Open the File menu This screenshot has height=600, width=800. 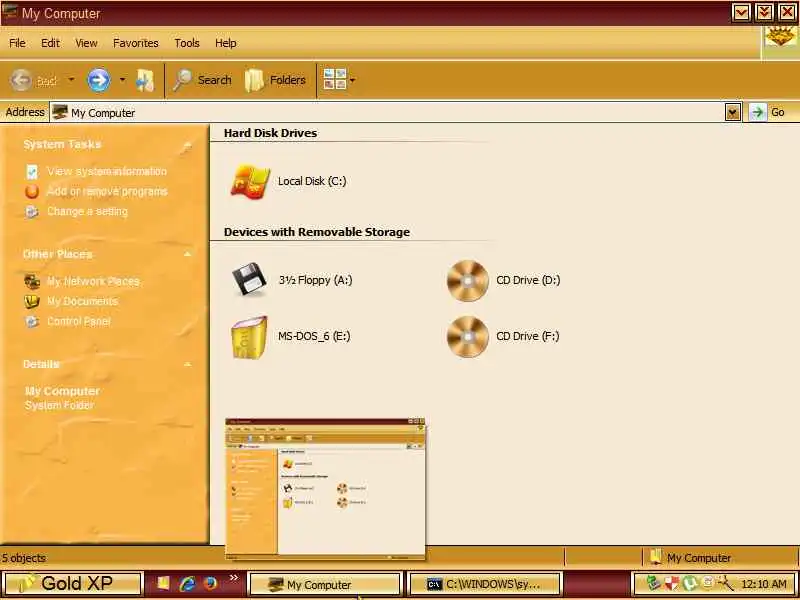(17, 43)
